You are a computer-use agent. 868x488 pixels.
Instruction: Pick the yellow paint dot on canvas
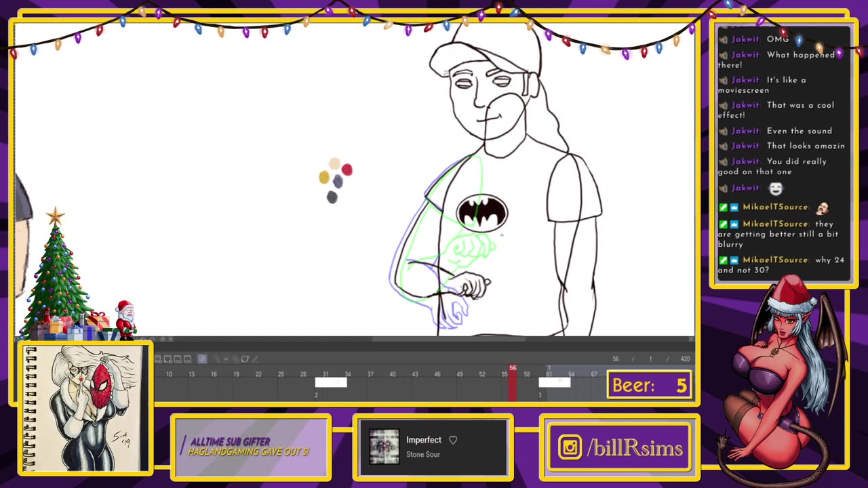pyautogui.click(x=324, y=178)
